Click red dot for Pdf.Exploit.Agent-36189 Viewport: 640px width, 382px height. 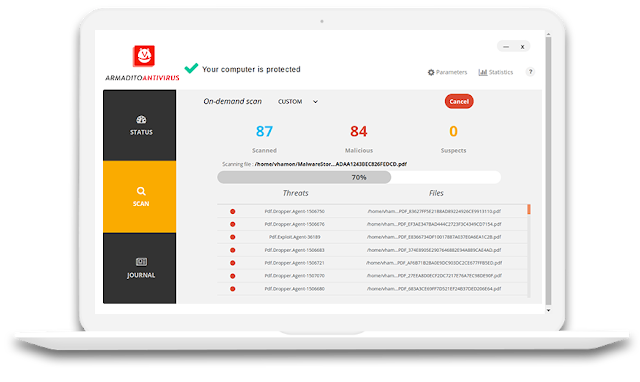coord(233,237)
